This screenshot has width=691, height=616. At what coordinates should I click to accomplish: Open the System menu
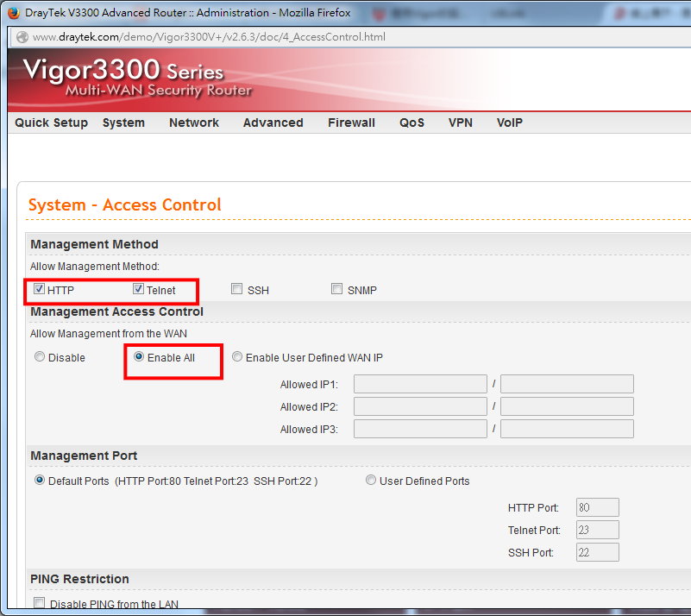coord(123,123)
